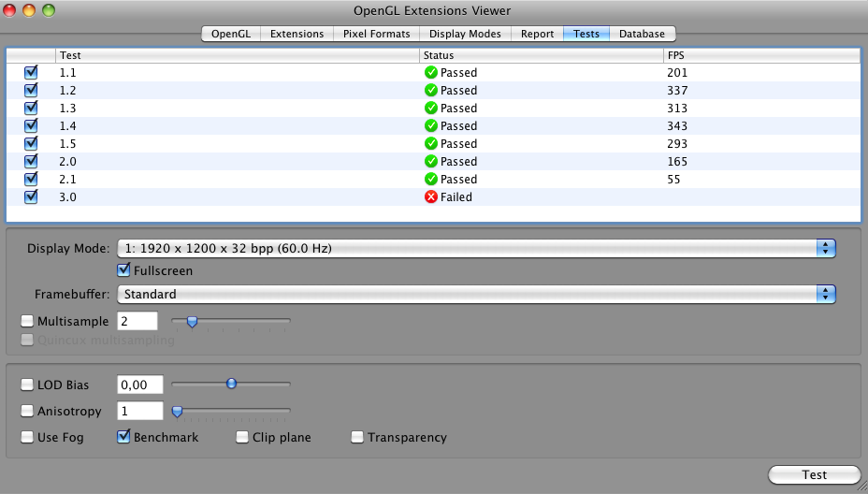Image resolution: width=868 pixels, height=494 pixels.
Task: Select the Tests tab
Action: click(x=586, y=34)
